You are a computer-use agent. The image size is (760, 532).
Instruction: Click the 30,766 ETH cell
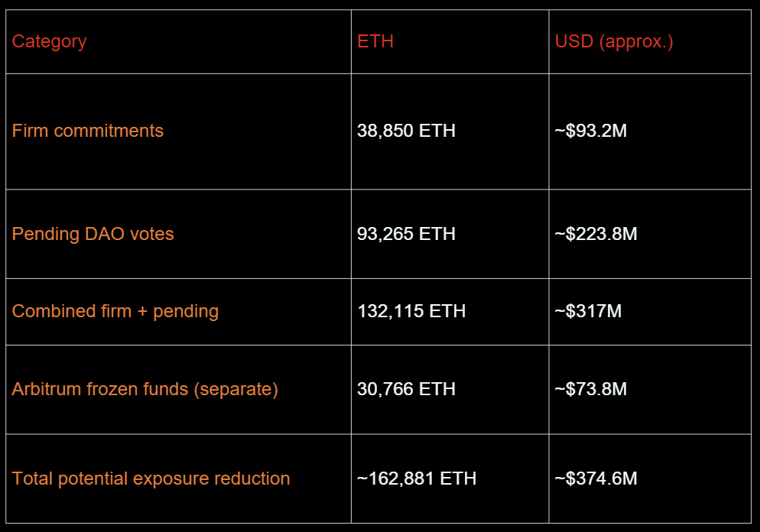406,389
